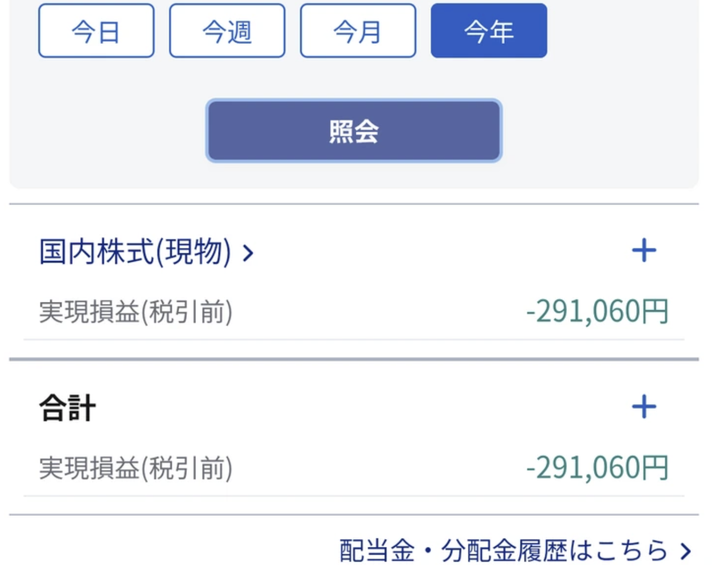The height and width of the screenshot is (583, 728).
Task: Click the -291,060円 value under 国内株式(現物)
Action: (597, 311)
